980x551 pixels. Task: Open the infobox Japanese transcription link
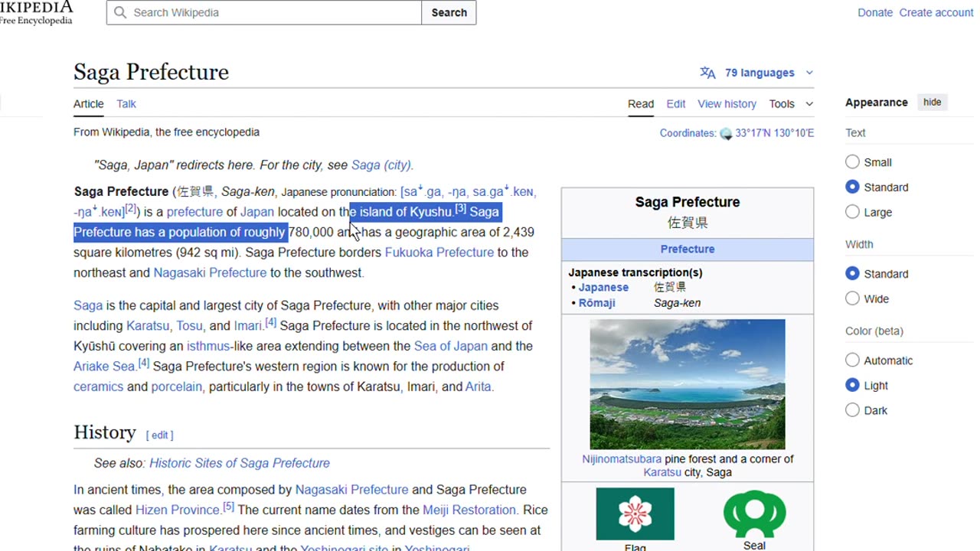point(603,287)
